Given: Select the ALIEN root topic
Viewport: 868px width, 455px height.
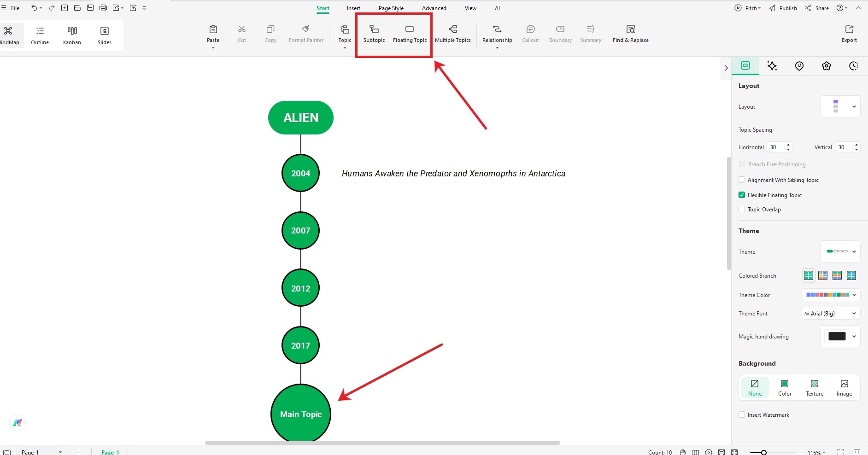Looking at the screenshot, I should [301, 117].
